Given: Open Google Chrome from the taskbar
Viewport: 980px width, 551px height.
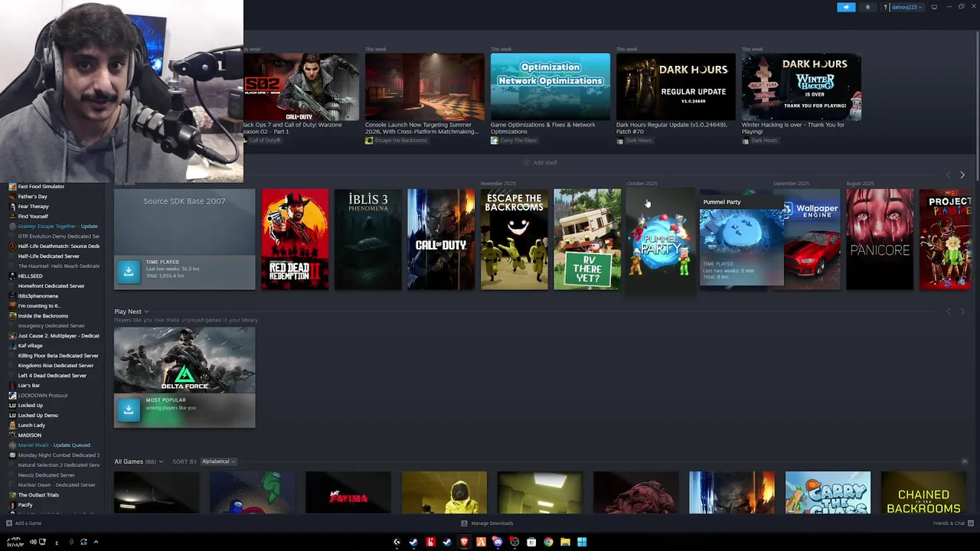Looking at the screenshot, I should click(548, 542).
